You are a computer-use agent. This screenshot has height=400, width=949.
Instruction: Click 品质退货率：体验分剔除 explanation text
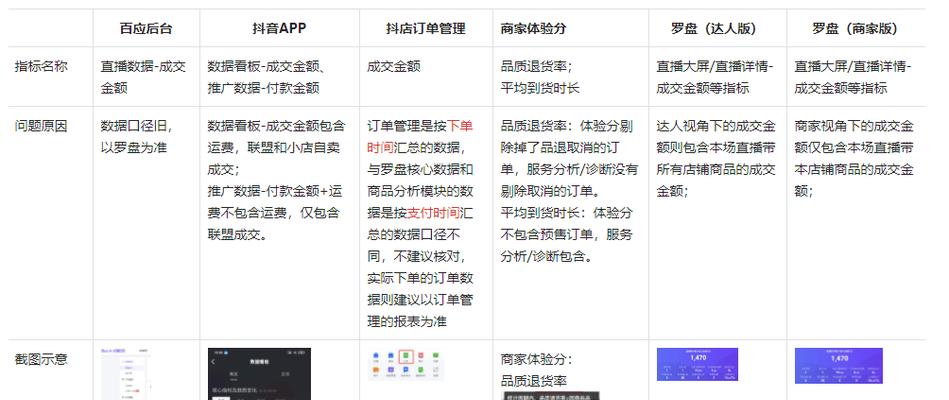(569, 159)
